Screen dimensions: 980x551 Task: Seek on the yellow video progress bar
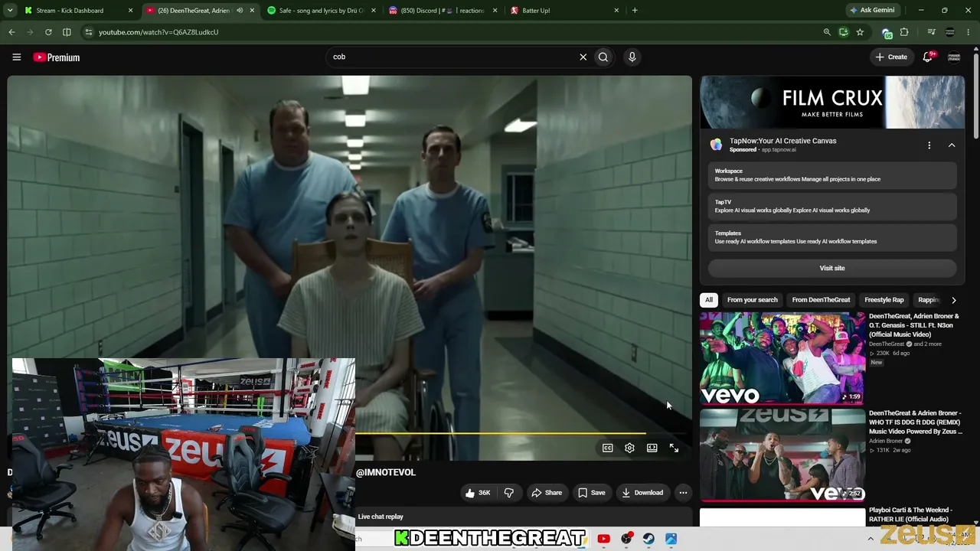pos(501,433)
